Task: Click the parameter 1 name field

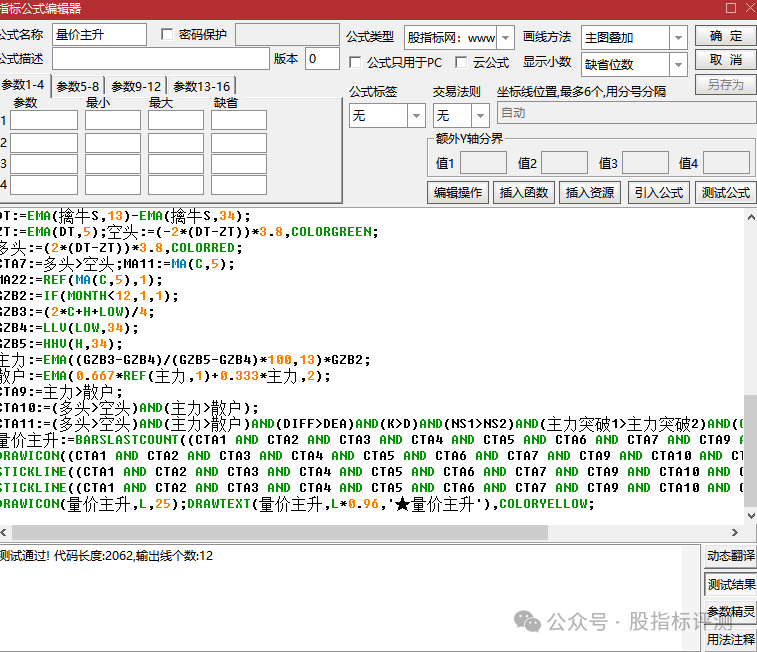Action: coord(44,120)
